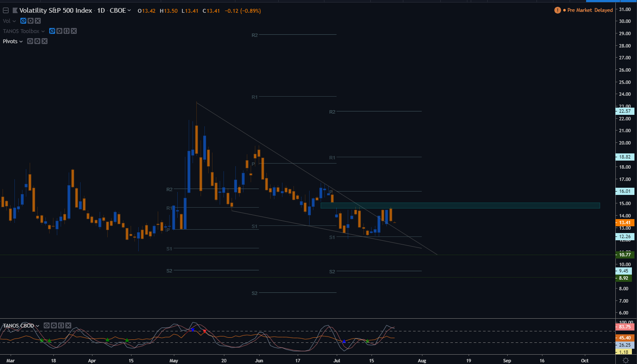Toggle visibility of the Vol indicator

click(x=23, y=21)
